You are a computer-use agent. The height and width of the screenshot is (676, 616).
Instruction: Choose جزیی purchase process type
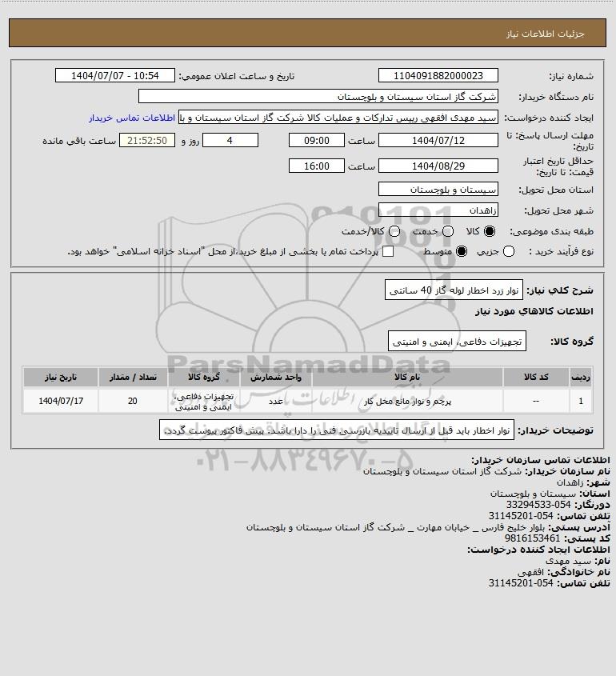[x=509, y=251]
